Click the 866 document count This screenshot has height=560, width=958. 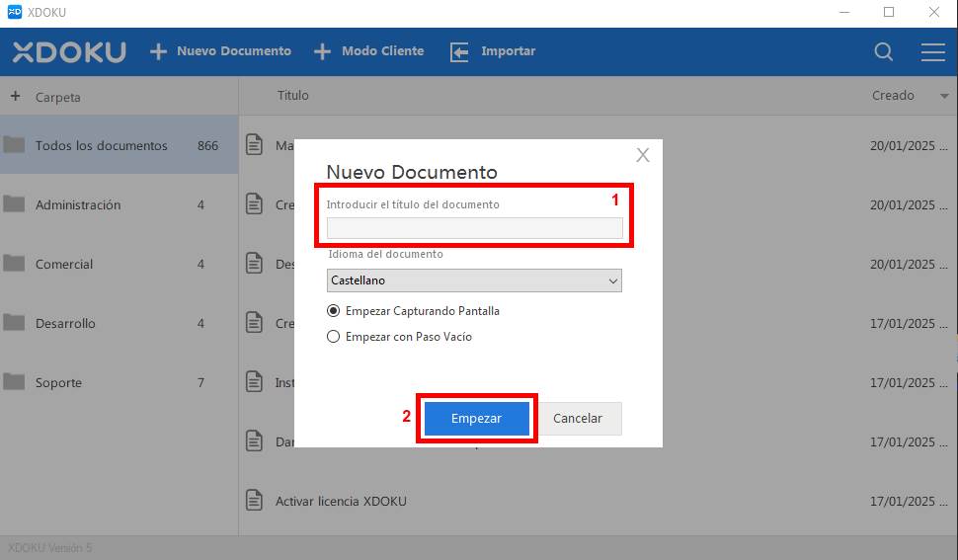pyautogui.click(x=207, y=145)
